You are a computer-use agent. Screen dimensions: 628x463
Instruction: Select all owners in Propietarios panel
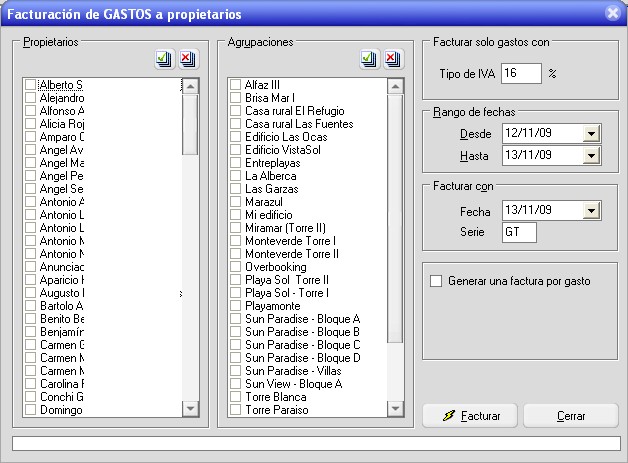pyautogui.click(x=165, y=59)
